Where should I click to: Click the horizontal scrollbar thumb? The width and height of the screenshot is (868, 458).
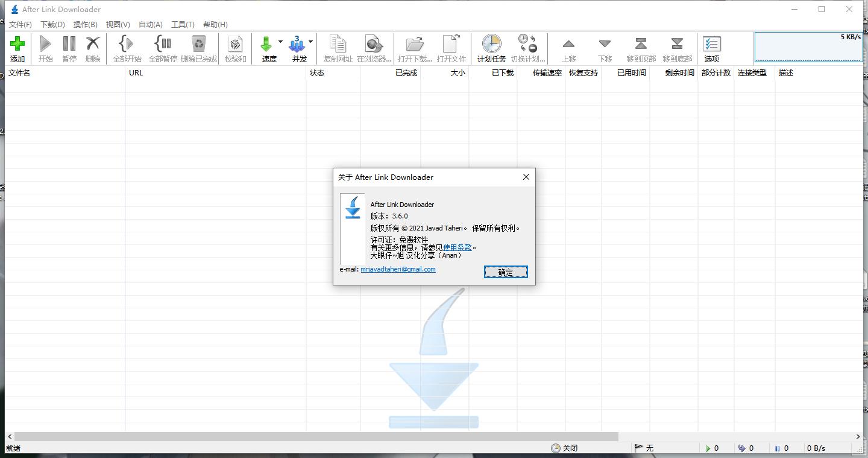(316, 436)
